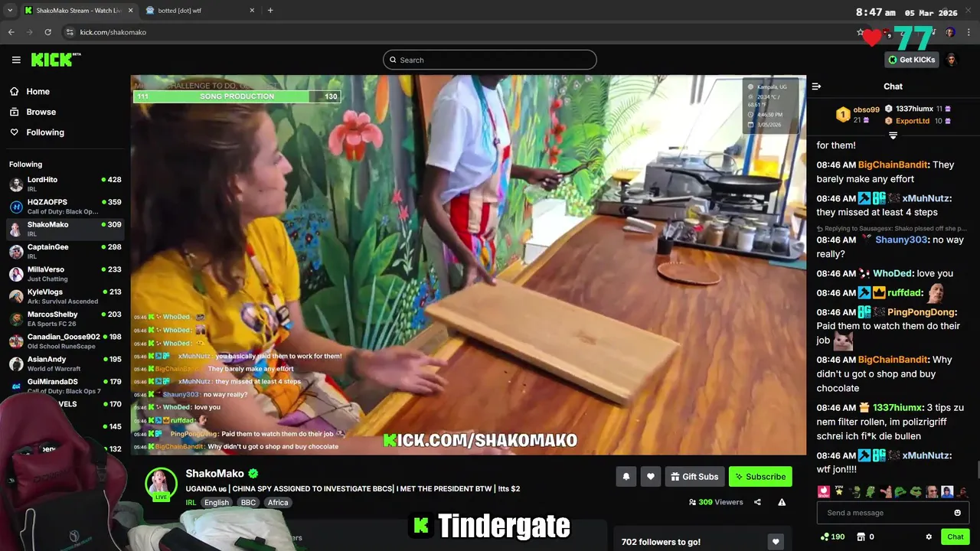Click the Kick logo
The width and height of the screenshot is (980, 551).
(x=56, y=60)
